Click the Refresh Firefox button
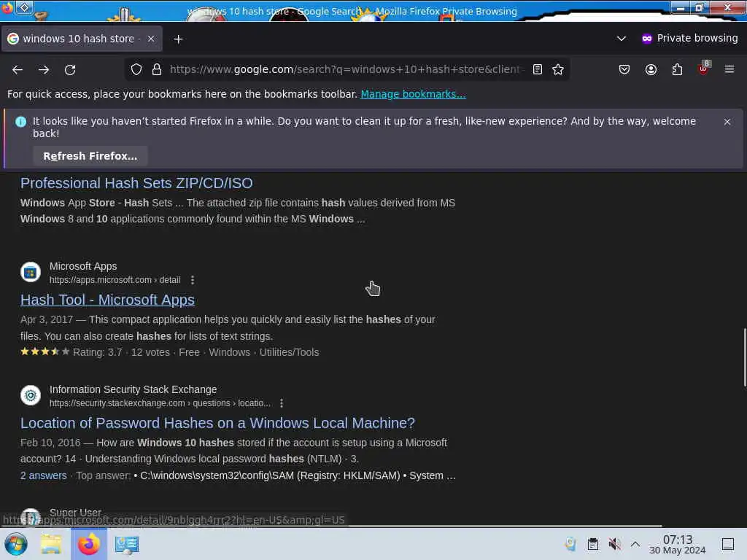 (x=90, y=156)
